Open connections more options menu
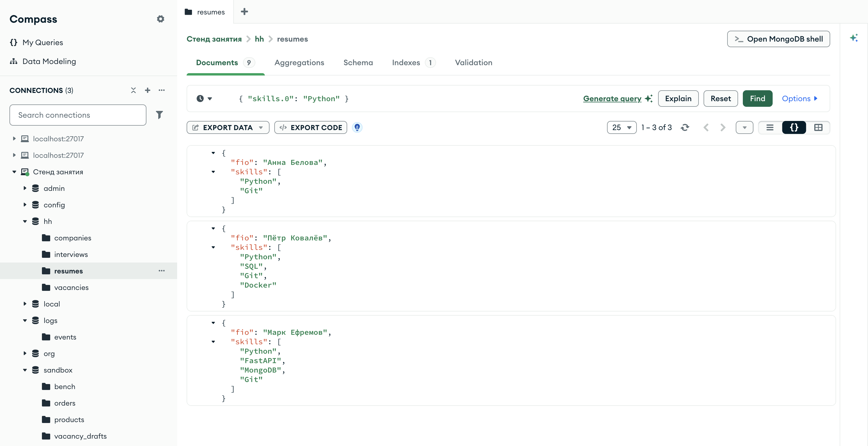 [162, 90]
